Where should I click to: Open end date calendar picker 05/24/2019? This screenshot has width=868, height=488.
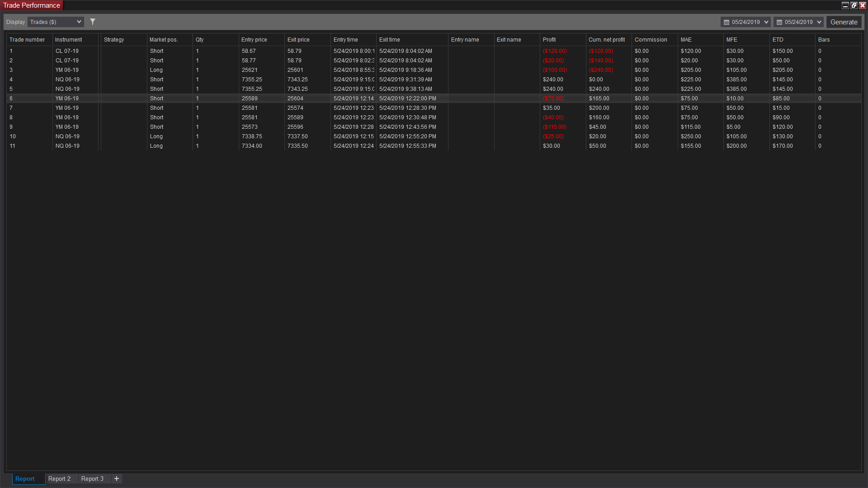pos(798,22)
